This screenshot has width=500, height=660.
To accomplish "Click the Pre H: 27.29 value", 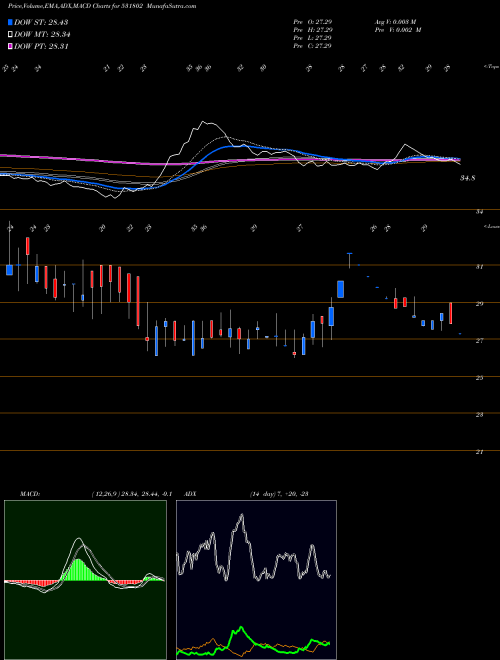I will [x=313, y=30].
